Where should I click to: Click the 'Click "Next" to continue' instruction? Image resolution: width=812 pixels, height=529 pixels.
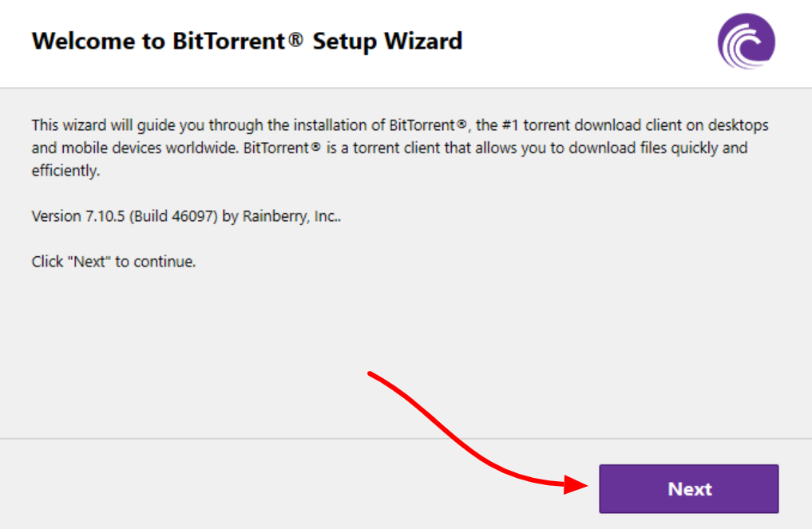coord(113,262)
